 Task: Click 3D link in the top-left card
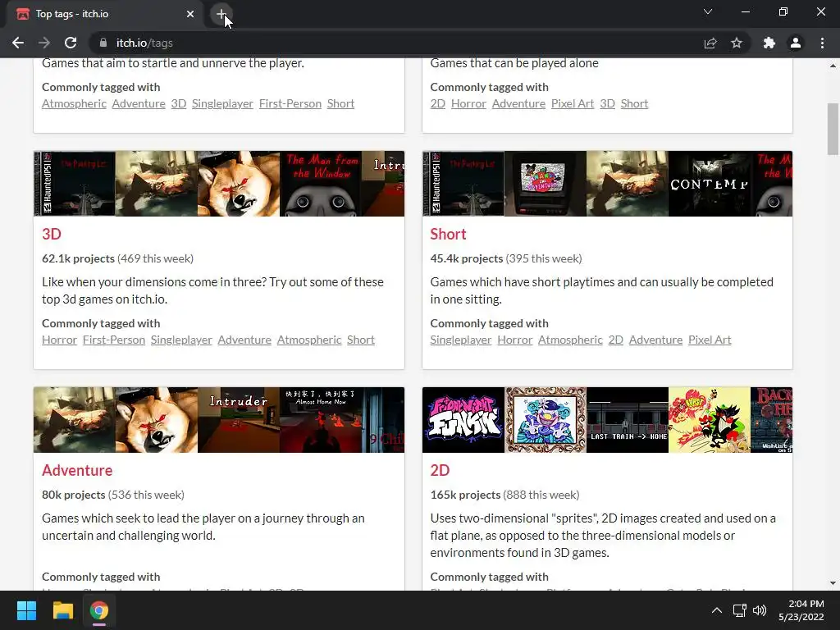tap(178, 103)
